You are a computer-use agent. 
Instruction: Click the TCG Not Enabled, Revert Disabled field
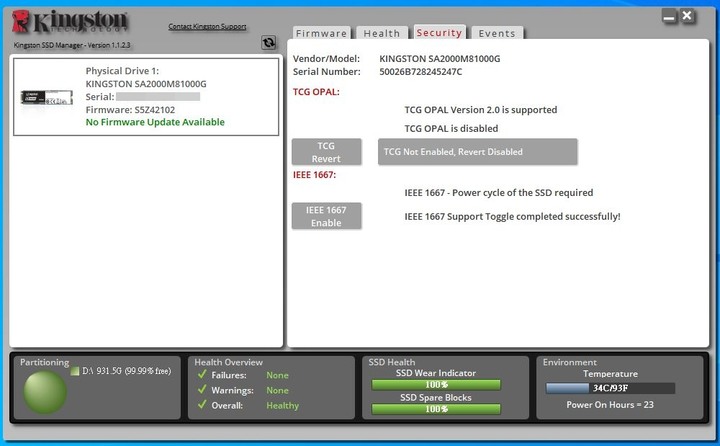tap(478, 152)
